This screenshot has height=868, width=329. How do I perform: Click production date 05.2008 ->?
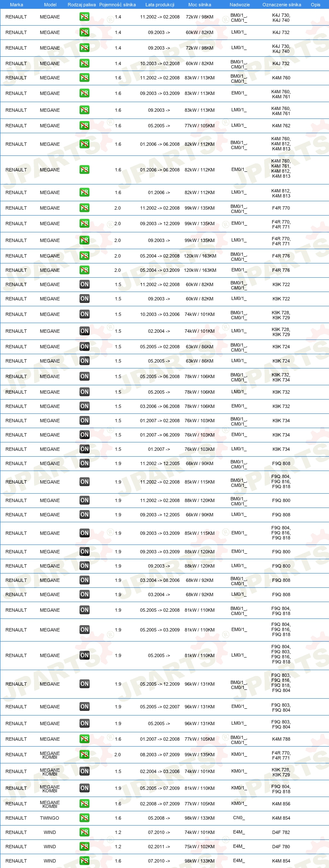point(159,818)
